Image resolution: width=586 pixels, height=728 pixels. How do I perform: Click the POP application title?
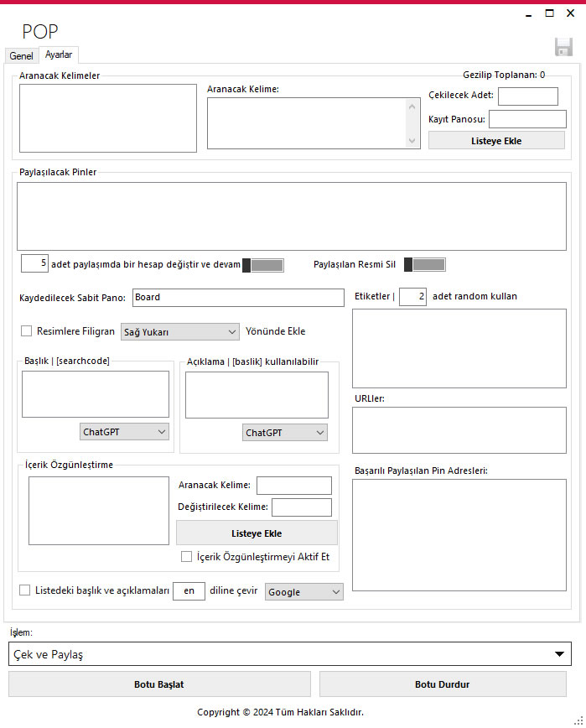(x=40, y=32)
